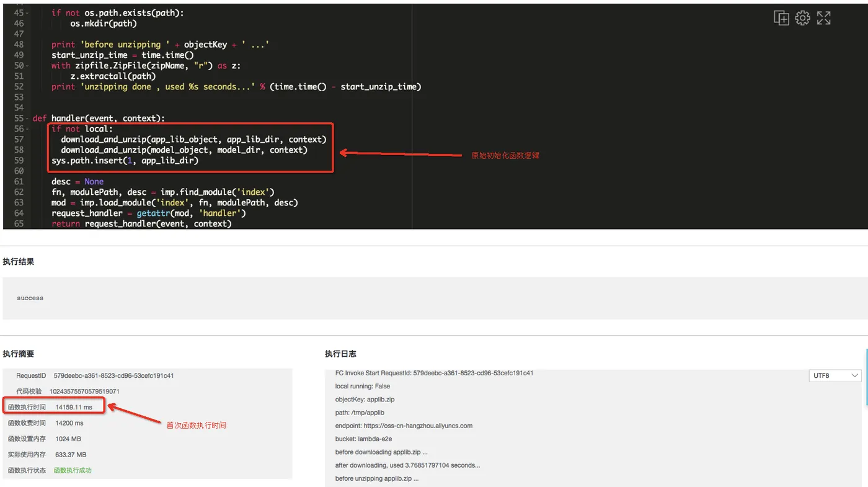Click the imp.find_module('index') line
Image resolution: width=868 pixels, height=487 pixels.
[x=162, y=192]
